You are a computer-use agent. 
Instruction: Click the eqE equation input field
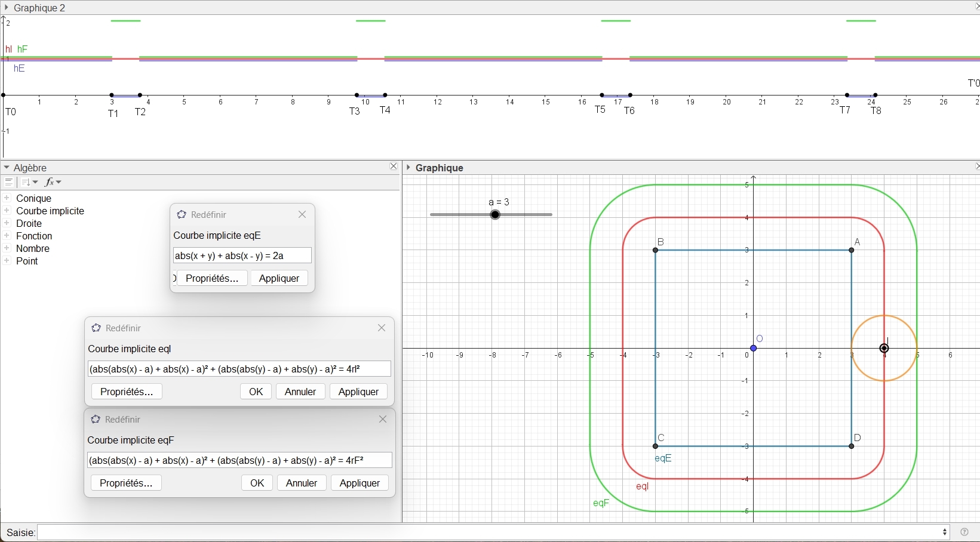[x=242, y=256]
